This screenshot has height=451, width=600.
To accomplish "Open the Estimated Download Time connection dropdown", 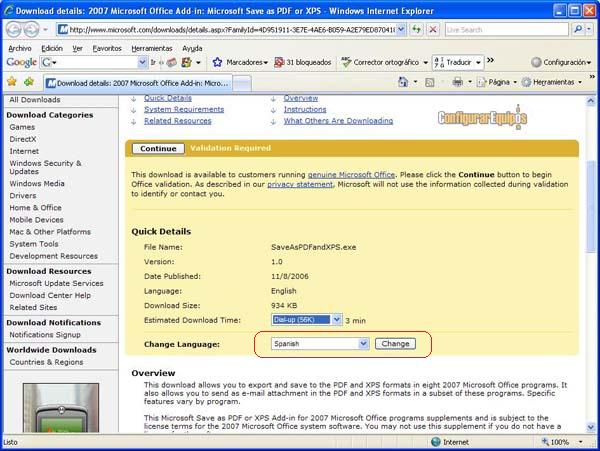I will pyautogui.click(x=336, y=319).
